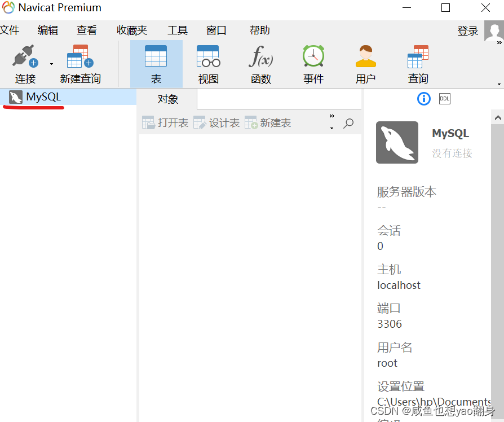Open the Window (窗口) menu
This screenshot has width=504, height=422.
tap(216, 30)
